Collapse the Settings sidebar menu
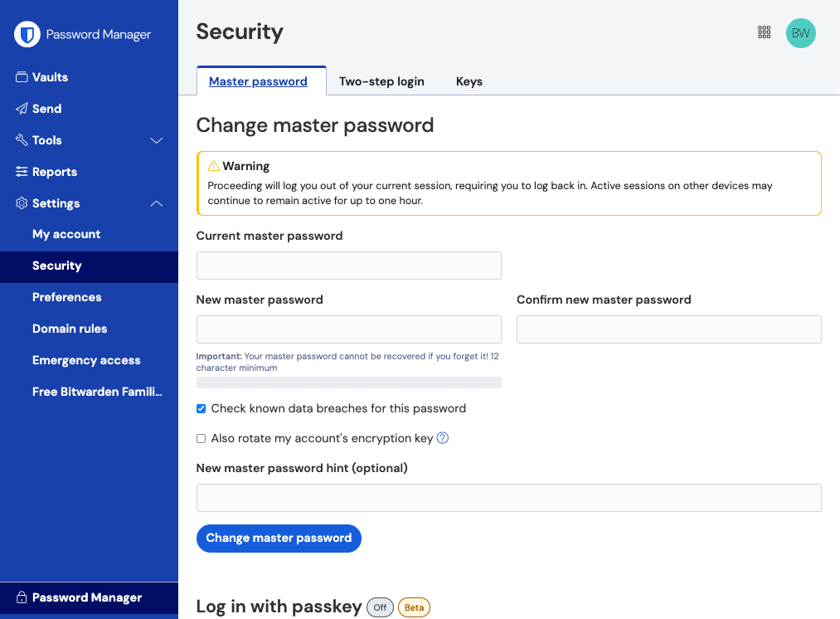Screen dimensions: 840x619 point(156,203)
